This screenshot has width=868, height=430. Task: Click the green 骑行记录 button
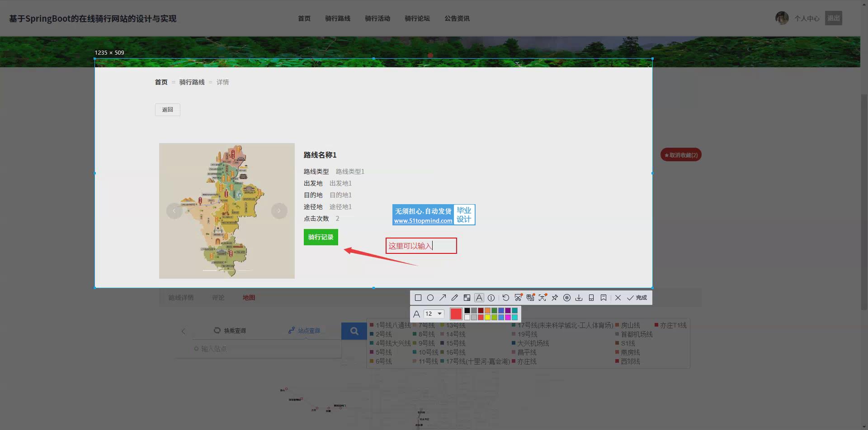321,237
